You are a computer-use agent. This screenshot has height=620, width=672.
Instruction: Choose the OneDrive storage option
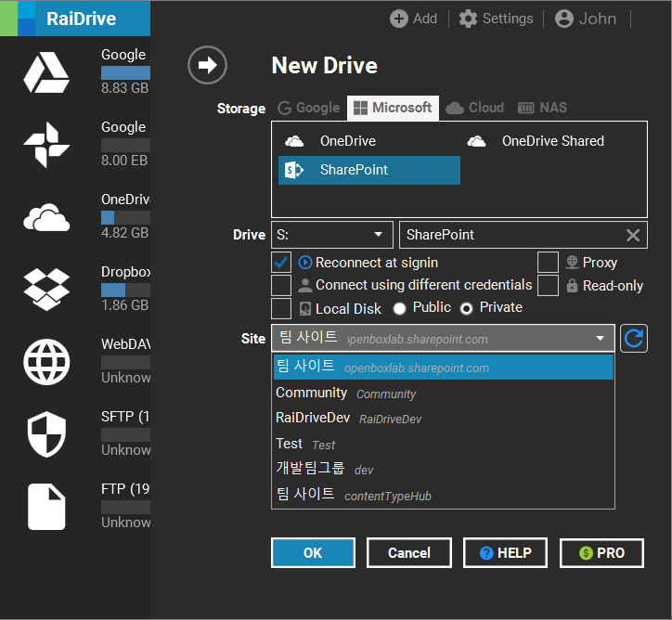(369, 141)
